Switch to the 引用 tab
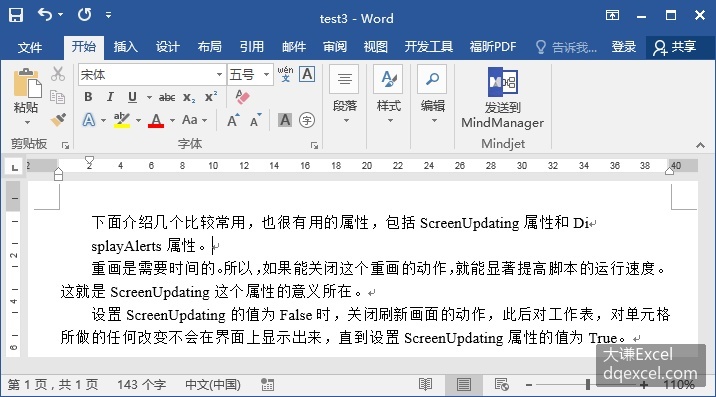This screenshot has height=397, width=716. (252, 47)
